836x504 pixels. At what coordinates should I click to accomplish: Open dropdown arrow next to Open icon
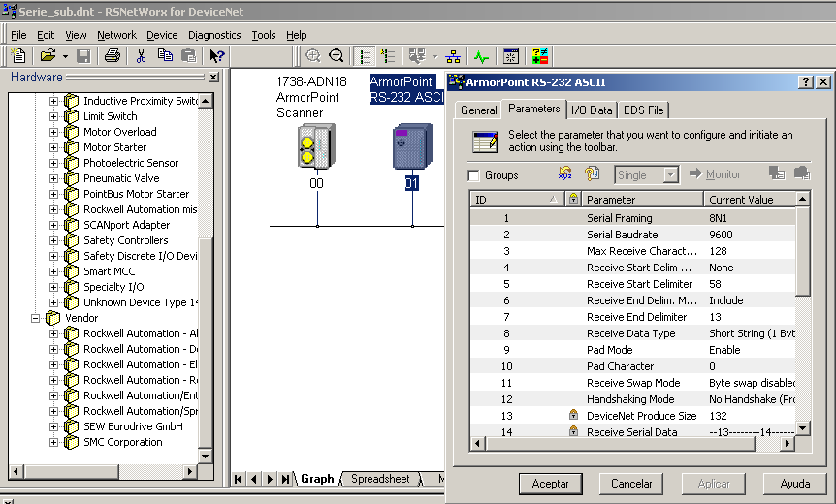point(65,56)
